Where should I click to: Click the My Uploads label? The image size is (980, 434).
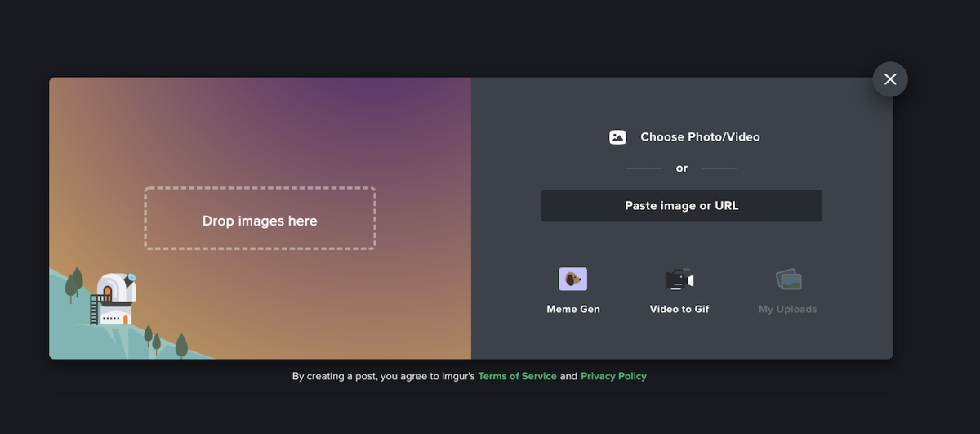coord(788,309)
